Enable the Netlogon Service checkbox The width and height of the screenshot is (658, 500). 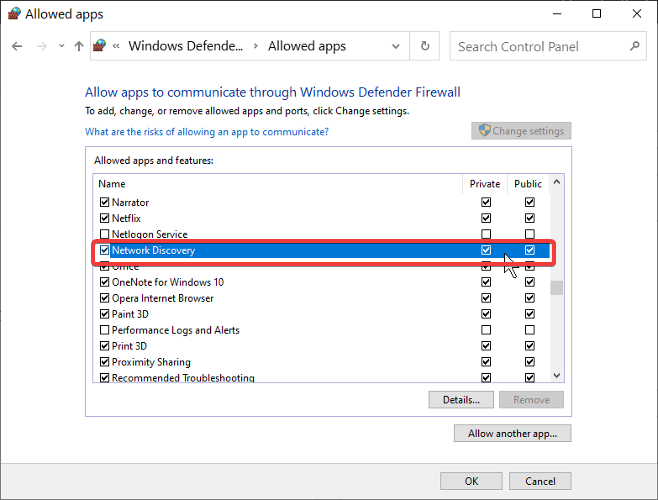[105, 234]
